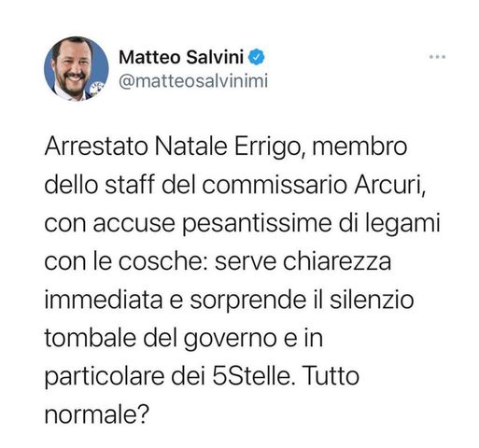Viewport: 479px width, 448px height.
Task: Click '5Stelle' in the tweet text
Action: 252,376
